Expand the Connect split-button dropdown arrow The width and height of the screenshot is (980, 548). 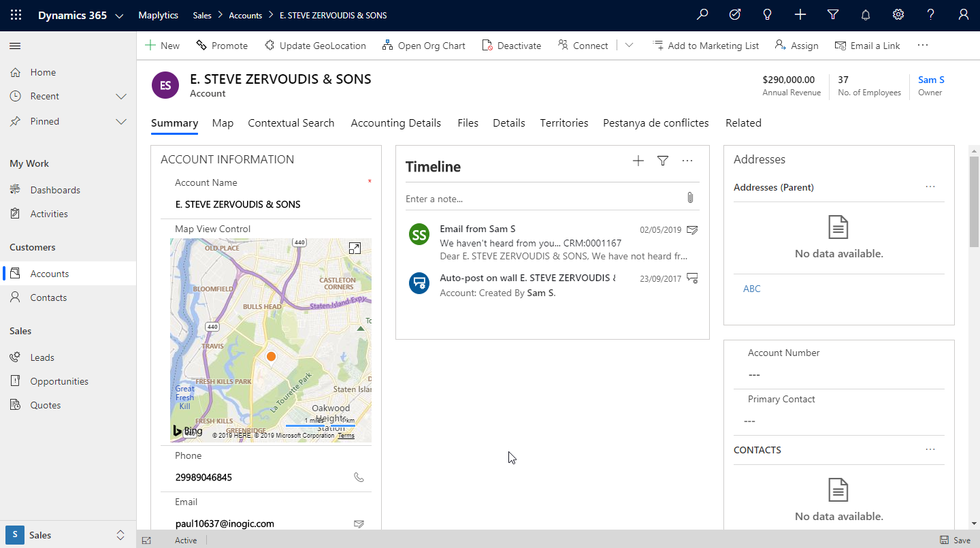(x=629, y=46)
